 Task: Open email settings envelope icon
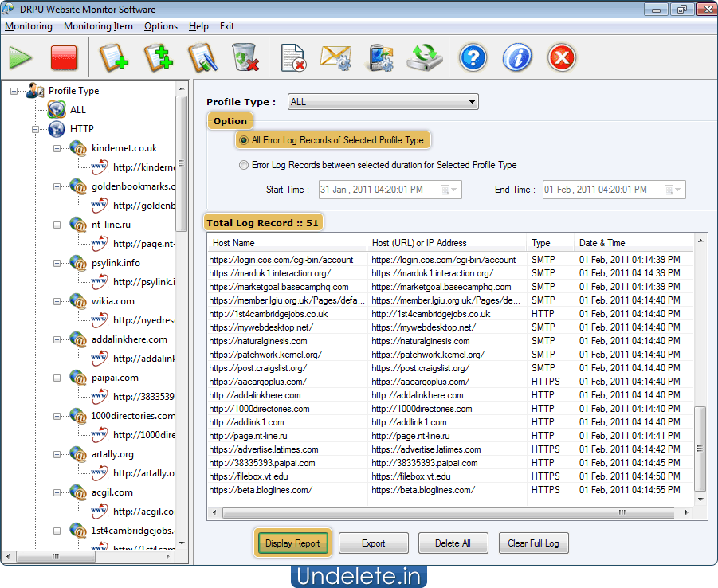click(335, 57)
